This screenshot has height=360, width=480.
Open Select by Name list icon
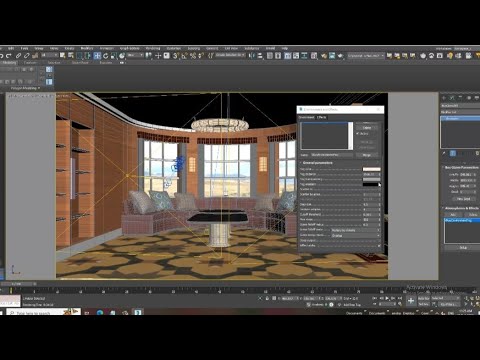coord(71,55)
